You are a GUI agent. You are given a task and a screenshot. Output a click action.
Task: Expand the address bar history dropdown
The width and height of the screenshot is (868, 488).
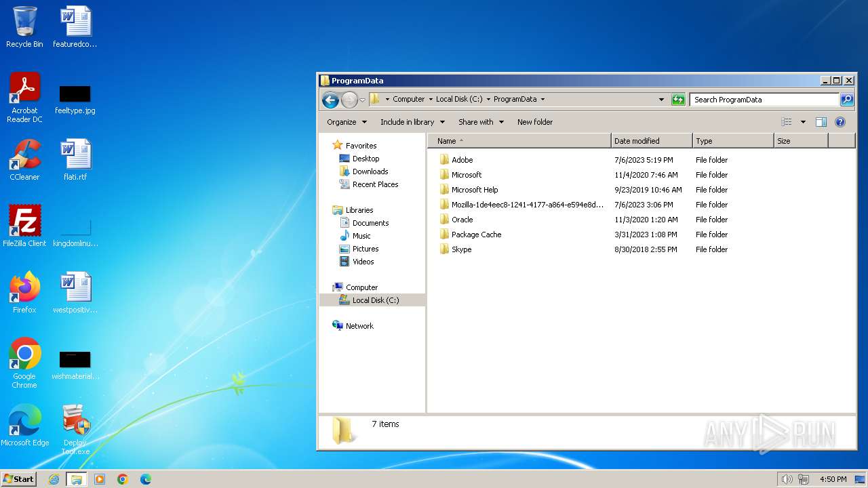click(x=661, y=100)
